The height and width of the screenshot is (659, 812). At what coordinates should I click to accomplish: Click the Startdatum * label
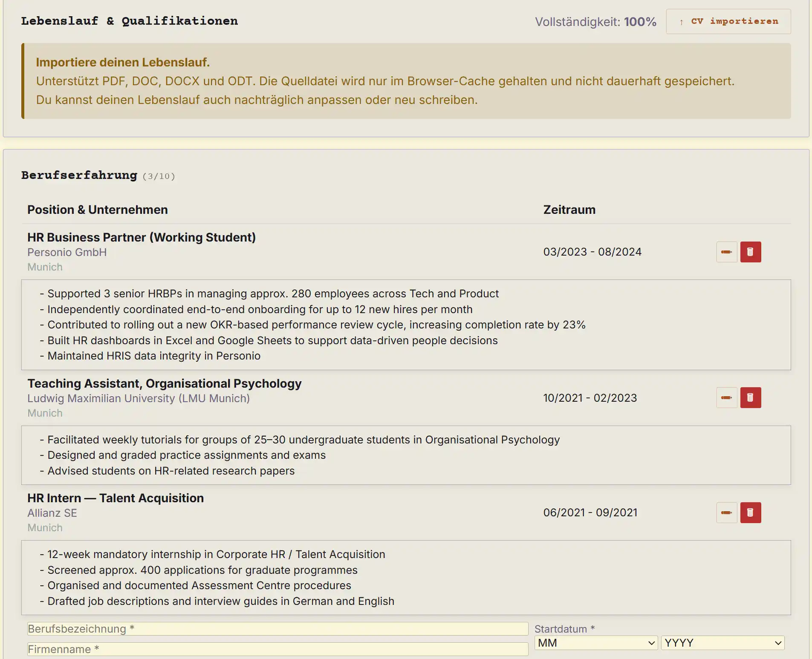click(564, 629)
